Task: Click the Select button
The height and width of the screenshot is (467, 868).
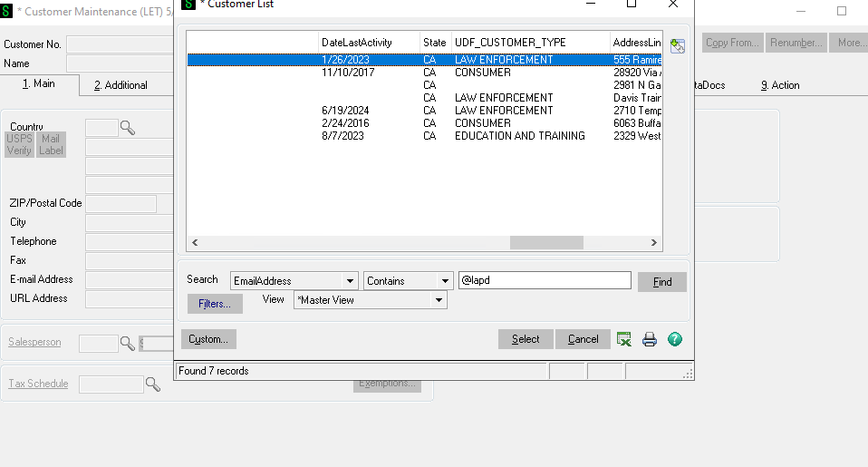Action: click(x=526, y=339)
